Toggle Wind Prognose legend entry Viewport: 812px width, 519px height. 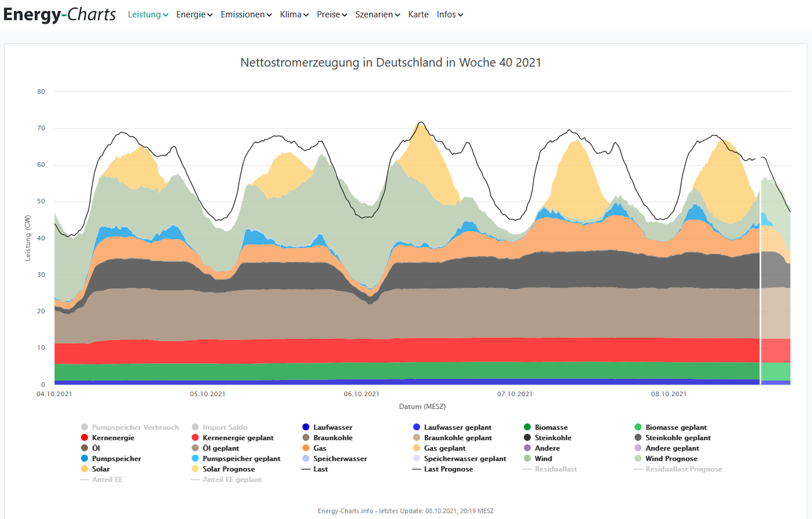click(x=666, y=459)
